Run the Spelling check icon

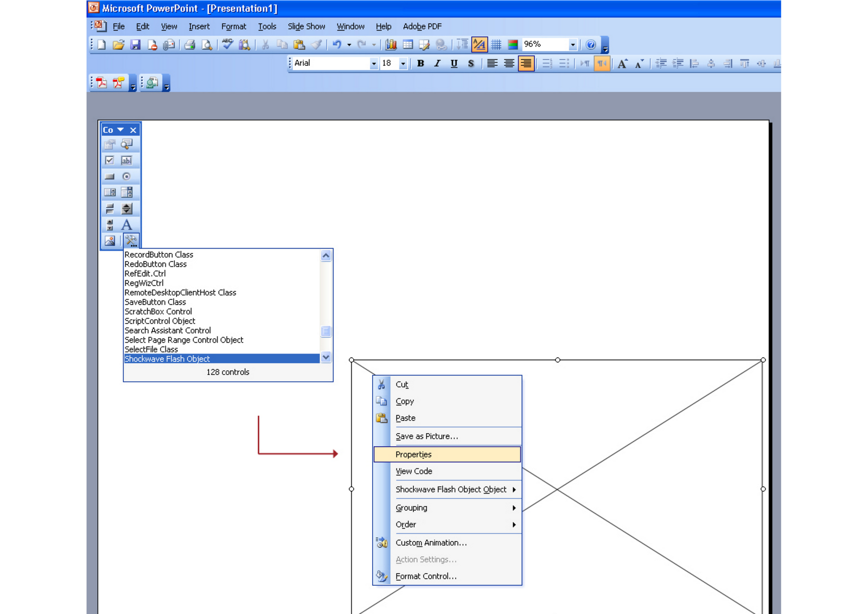tap(227, 45)
